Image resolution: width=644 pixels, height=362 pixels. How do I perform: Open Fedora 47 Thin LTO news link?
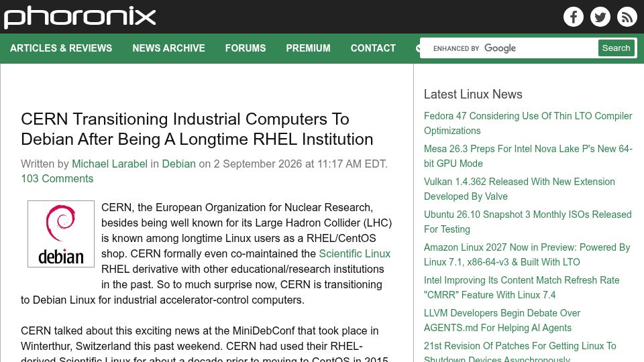pos(528,123)
